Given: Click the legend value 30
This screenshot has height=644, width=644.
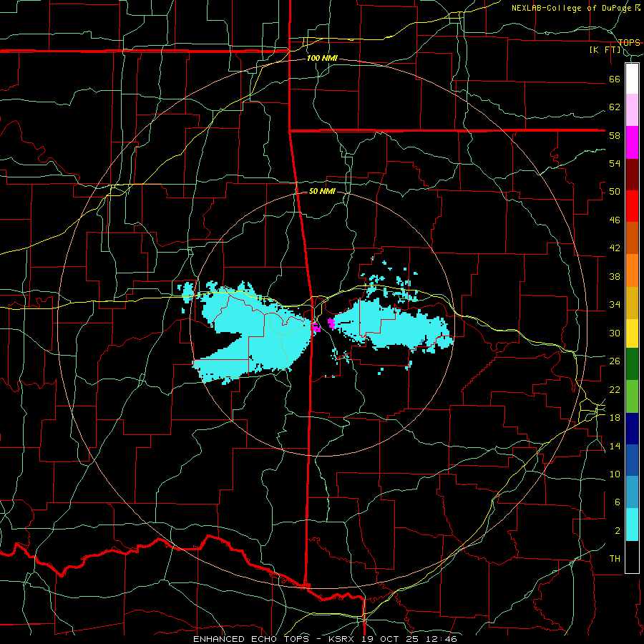Looking at the screenshot, I should tap(615, 333).
